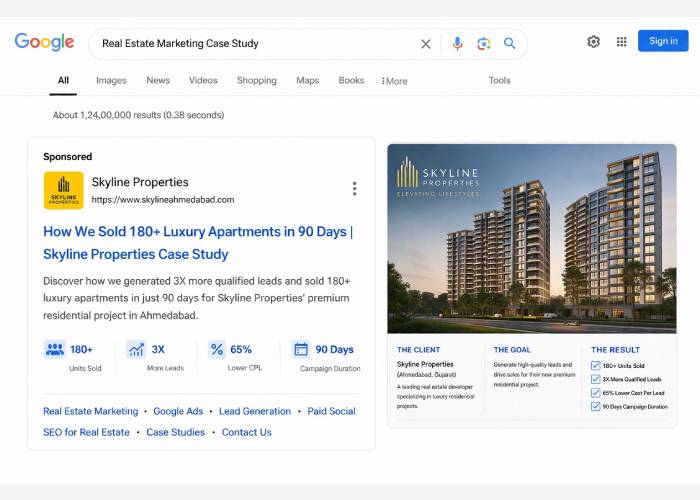Open the Google Ads sitelink
This screenshot has width=700, height=500.
[178, 411]
